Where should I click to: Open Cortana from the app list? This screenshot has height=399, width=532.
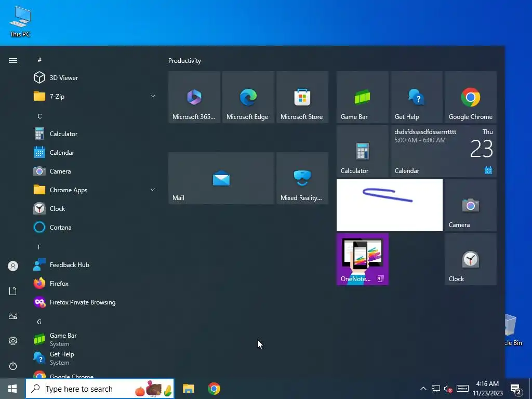[95, 228]
